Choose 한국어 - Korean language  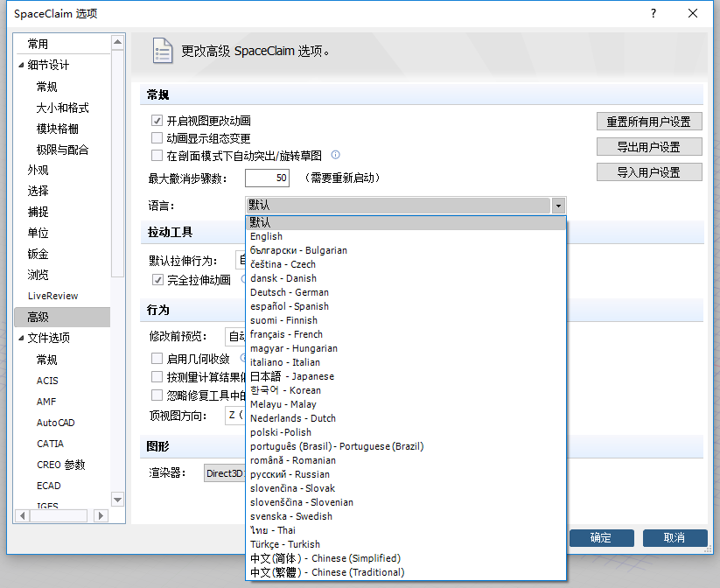pos(406,390)
